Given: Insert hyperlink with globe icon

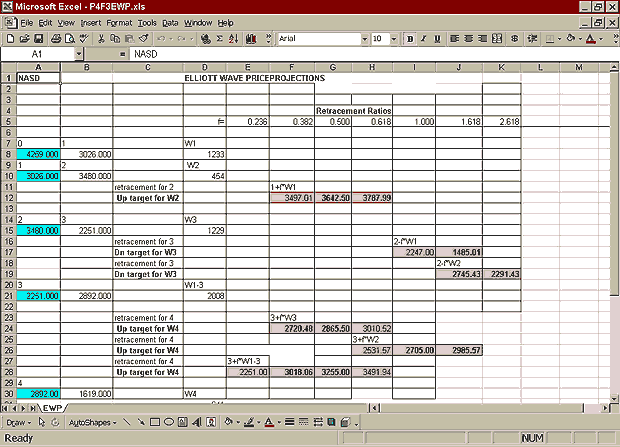Looking at the screenshot, I should click(206, 38).
